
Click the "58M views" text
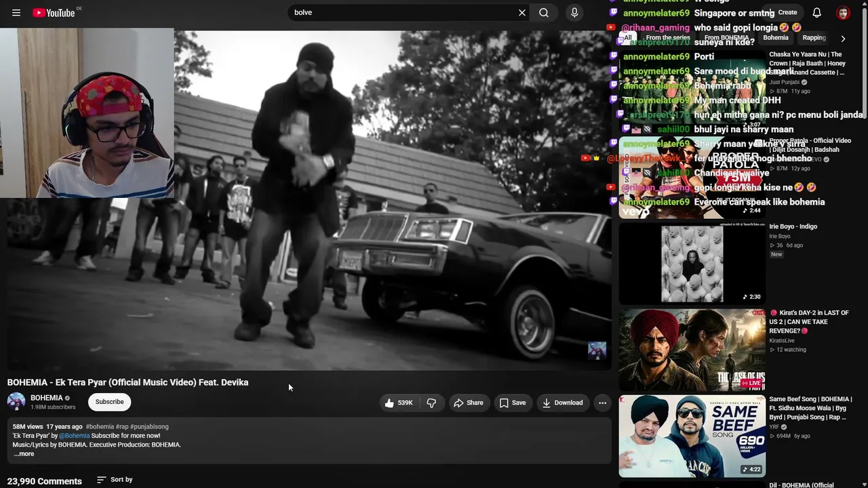click(28, 427)
